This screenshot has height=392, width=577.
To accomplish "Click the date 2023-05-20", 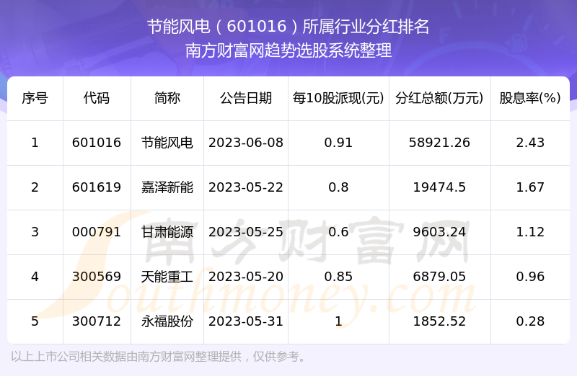I will click(246, 277).
